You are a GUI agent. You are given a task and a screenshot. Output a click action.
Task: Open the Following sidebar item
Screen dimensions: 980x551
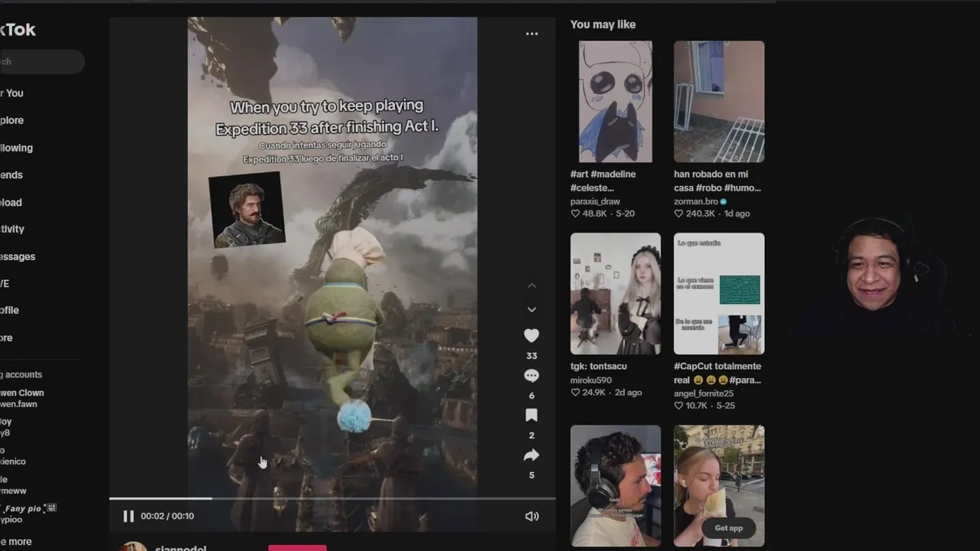coord(17,148)
